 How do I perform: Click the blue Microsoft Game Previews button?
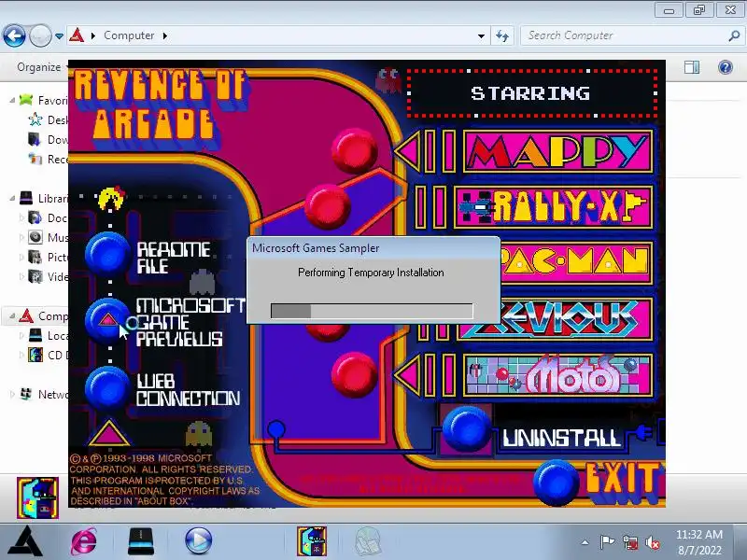click(x=107, y=320)
